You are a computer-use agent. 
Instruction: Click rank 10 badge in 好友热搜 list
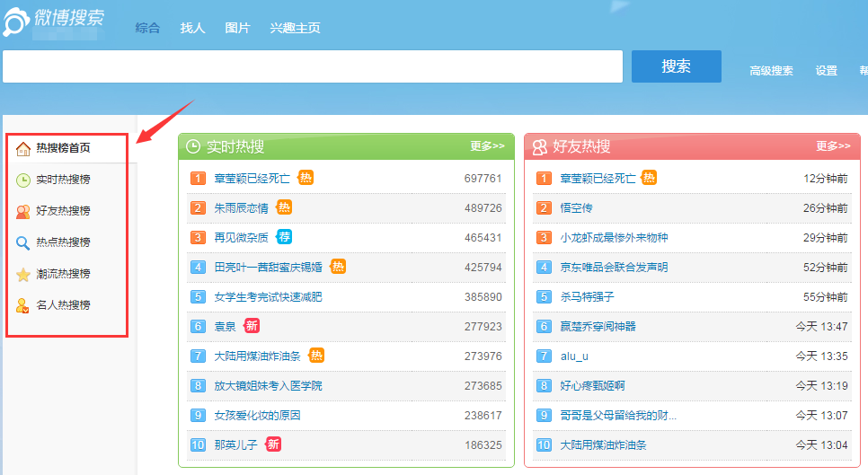(x=545, y=444)
